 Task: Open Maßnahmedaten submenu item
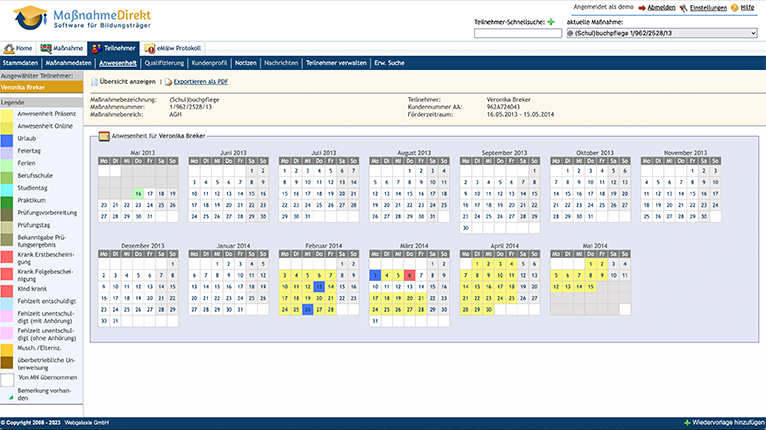coord(68,63)
